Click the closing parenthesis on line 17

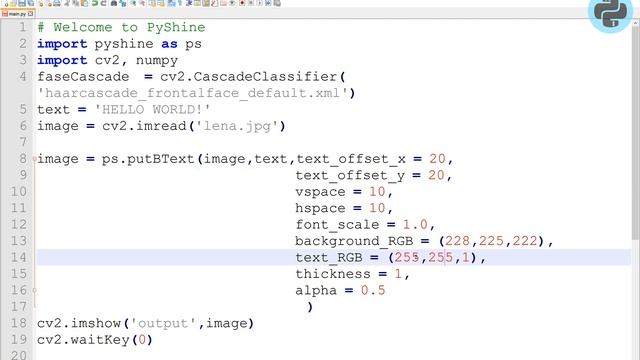coord(310,307)
